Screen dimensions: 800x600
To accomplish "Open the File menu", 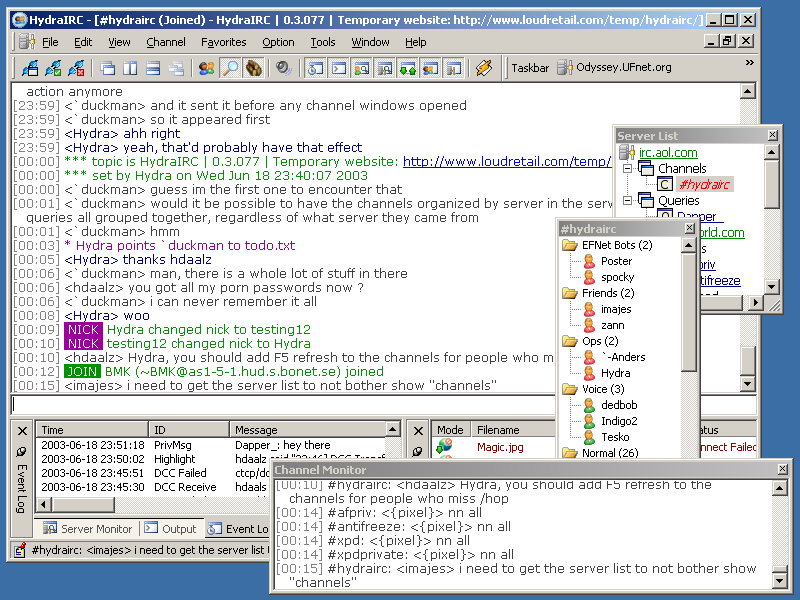I will 50,42.
